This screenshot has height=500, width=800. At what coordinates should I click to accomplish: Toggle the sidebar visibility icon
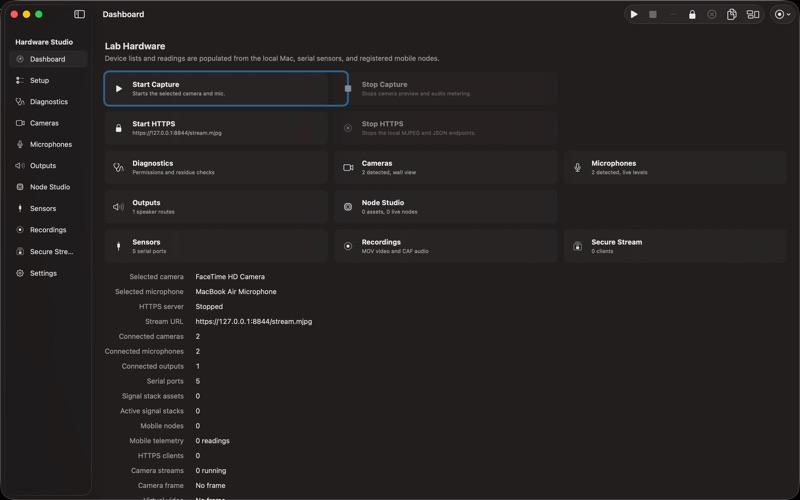coord(80,14)
